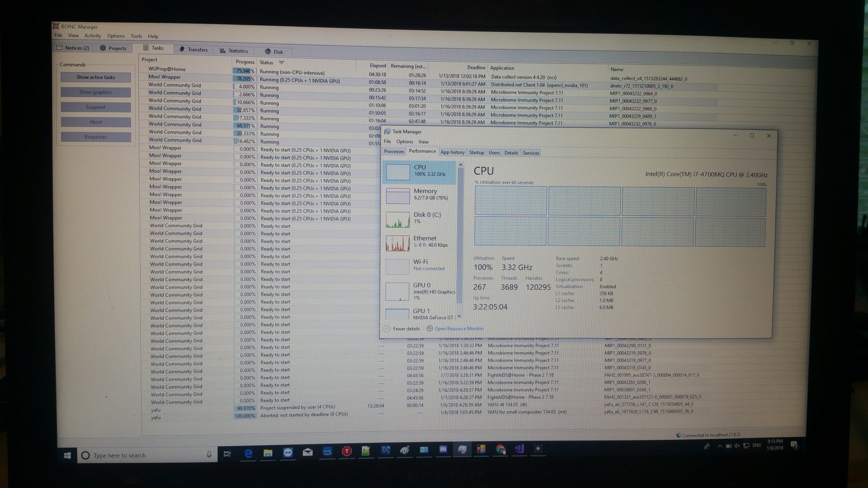Viewport: 868px width, 488px height.
Task: Open the Activity menu in BOINC
Action: pos(93,36)
